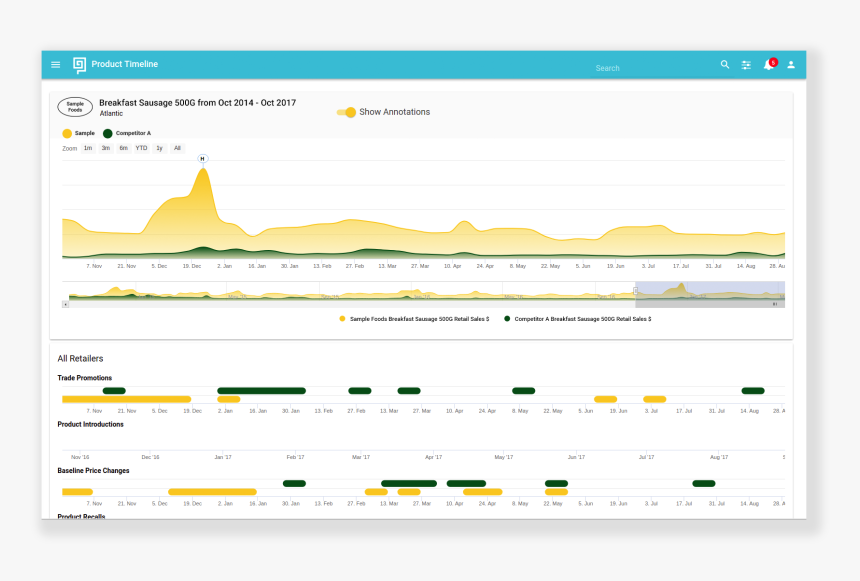Image resolution: width=860 pixels, height=581 pixels.
Task: Open notifications bell with badge 5
Action: pyautogui.click(x=770, y=65)
